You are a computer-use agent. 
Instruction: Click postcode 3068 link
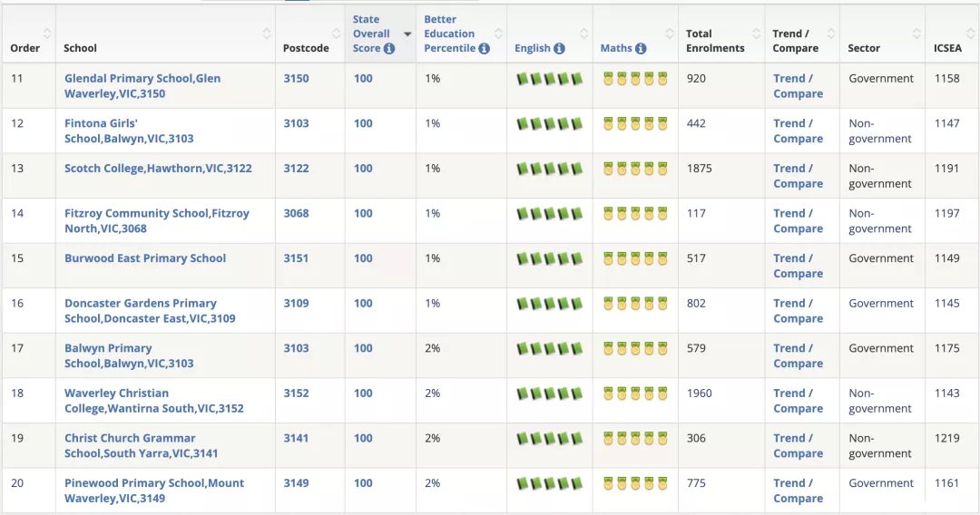point(296,213)
